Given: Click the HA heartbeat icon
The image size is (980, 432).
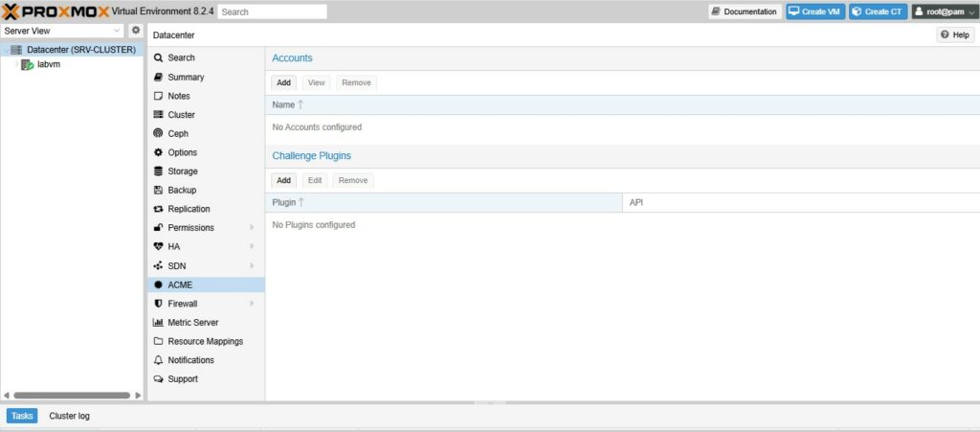Looking at the screenshot, I should tap(159, 247).
